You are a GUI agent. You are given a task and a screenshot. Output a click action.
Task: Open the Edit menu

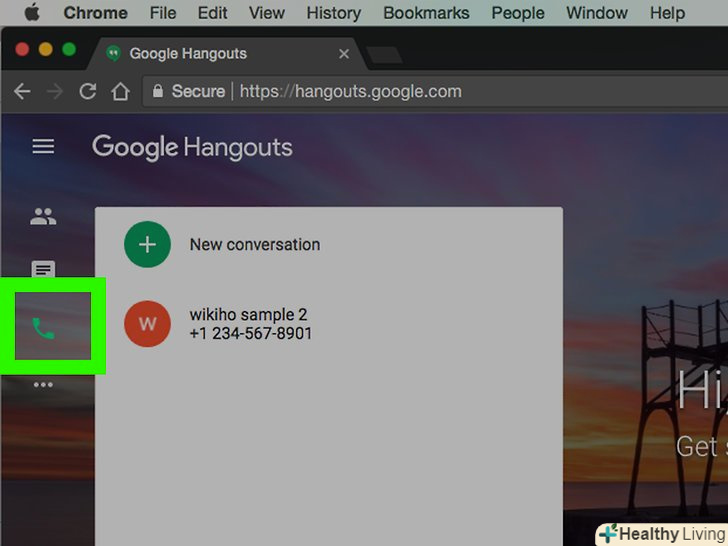click(212, 13)
